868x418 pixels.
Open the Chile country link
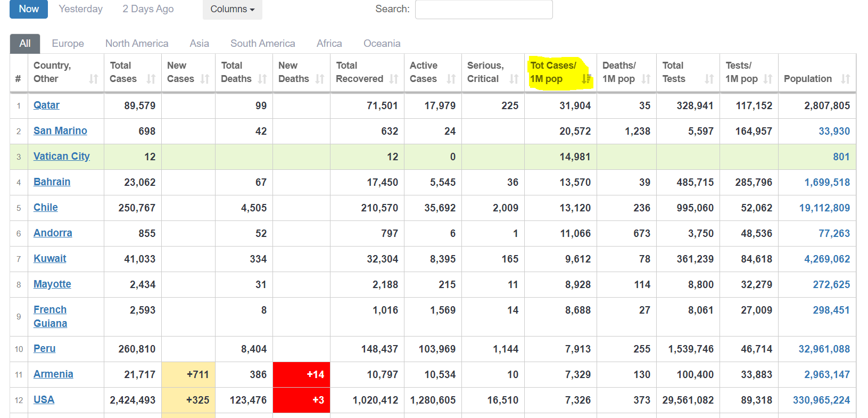click(x=46, y=207)
